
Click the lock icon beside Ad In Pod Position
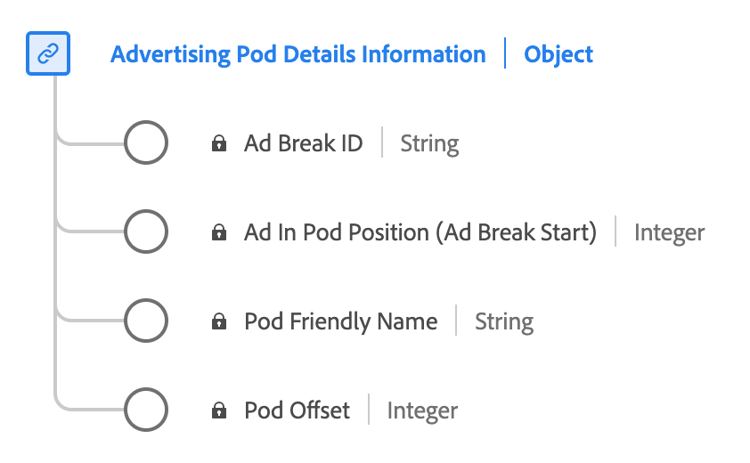[218, 233]
